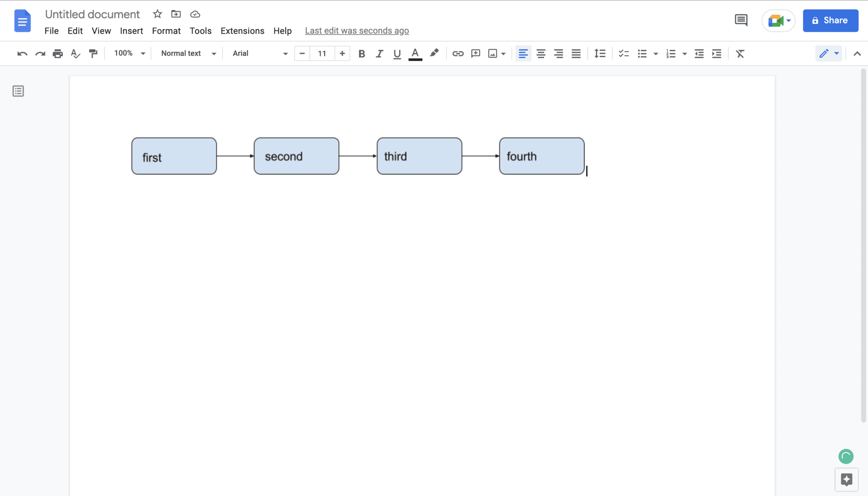Image resolution: width=868 pixels, height=496 pixels.
Task: Click the print icon button
Action: click(x=57, y=54)
